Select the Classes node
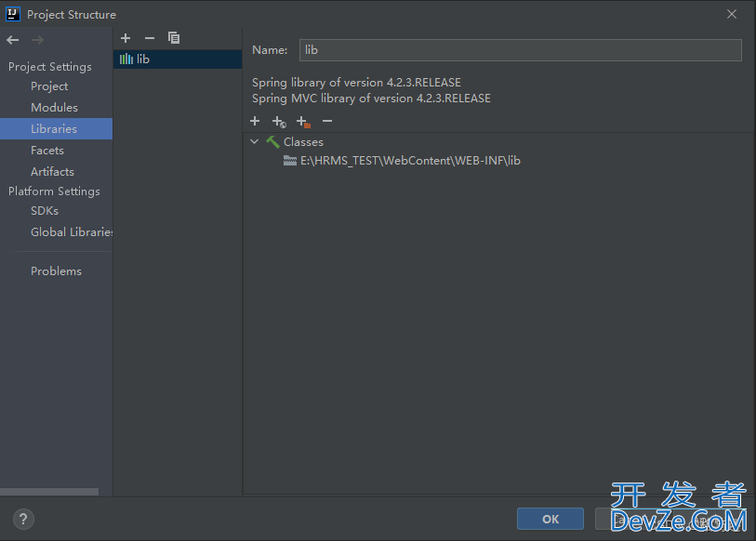 click(x=303, y=142)
